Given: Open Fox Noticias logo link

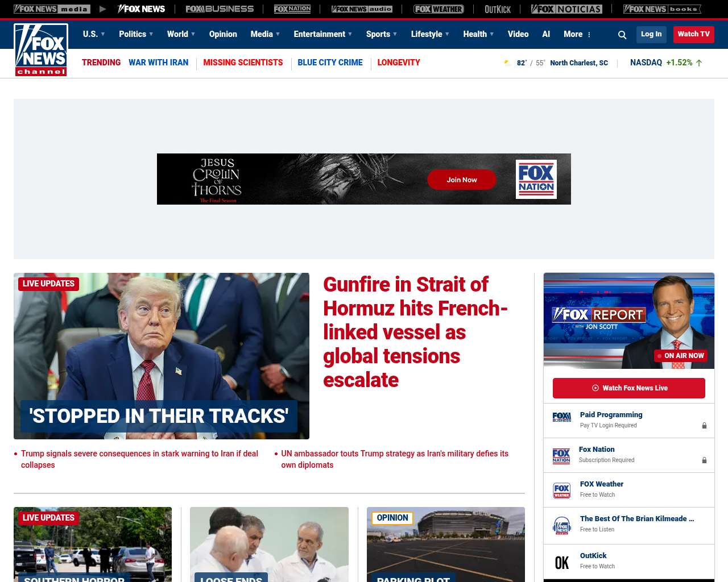Looking at the screenshot, I should (566, 9).
